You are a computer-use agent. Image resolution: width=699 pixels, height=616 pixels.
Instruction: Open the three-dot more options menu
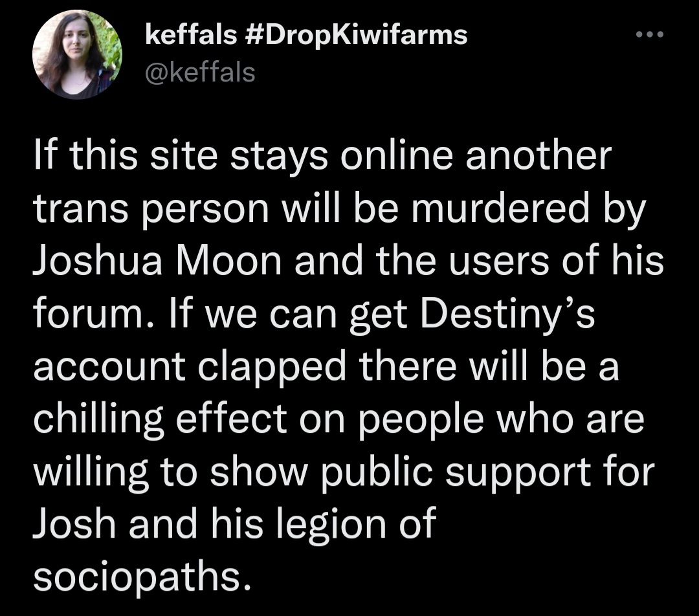point(650,34)
